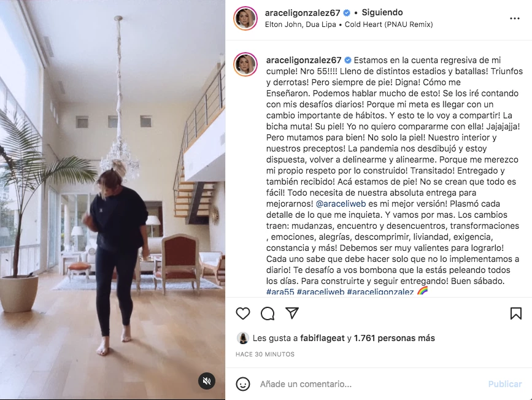Screen dimensions: 532x400
Task: Open the #ara55 hashtag
Action: pyautogui.click(x=280, y=292)
